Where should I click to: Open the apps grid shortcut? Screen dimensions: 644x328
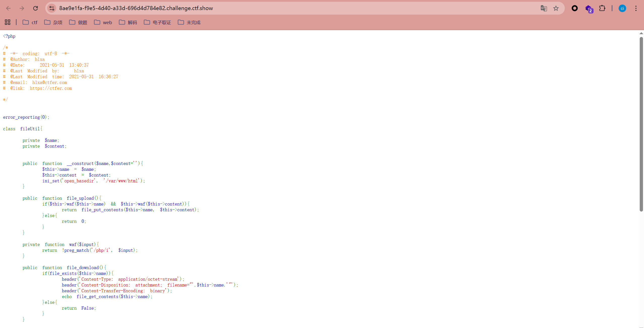(x=8, y=22)
